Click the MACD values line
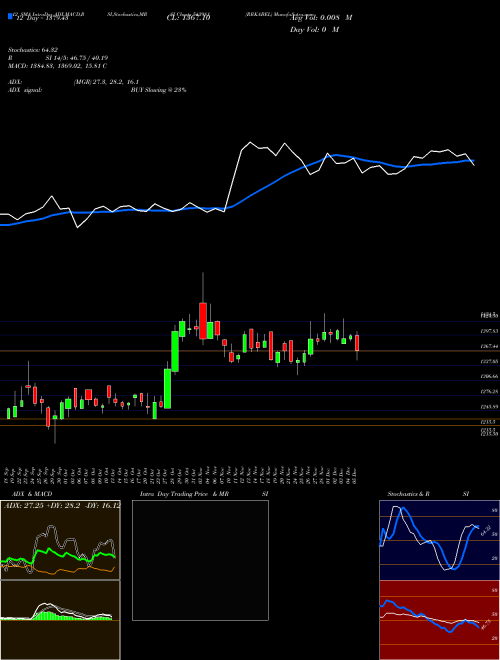The width and height of the screenshot is (500, 660). click(x=57, y=66)
